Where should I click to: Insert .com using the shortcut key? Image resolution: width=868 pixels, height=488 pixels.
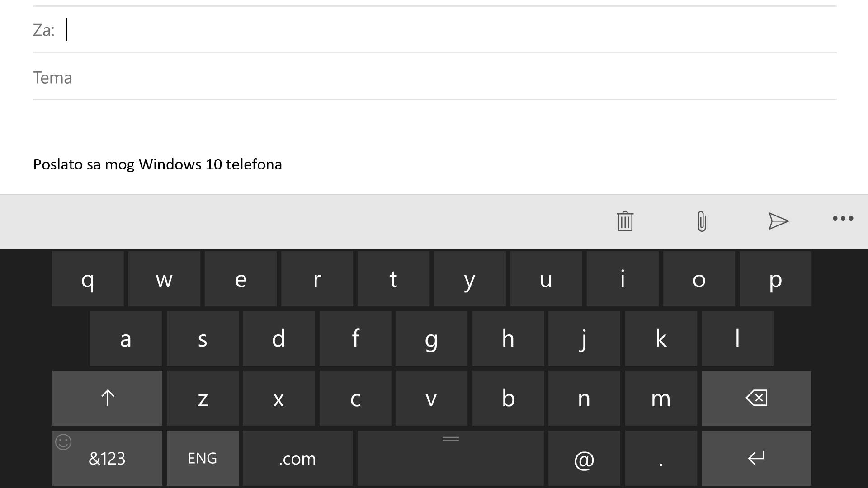coord(297,458)
